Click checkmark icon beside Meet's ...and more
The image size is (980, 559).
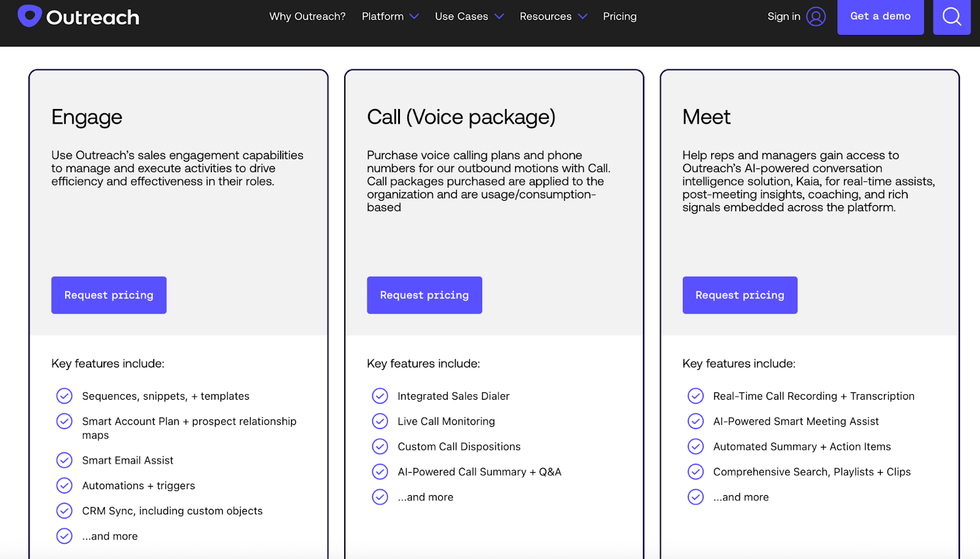[696, 497]
